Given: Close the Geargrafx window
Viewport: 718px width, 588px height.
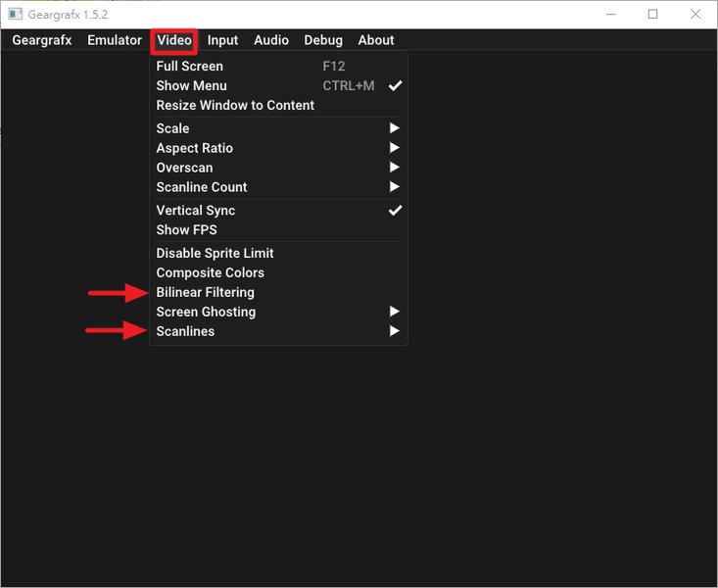Looking at the screenshot, I should tap(695, 14).
